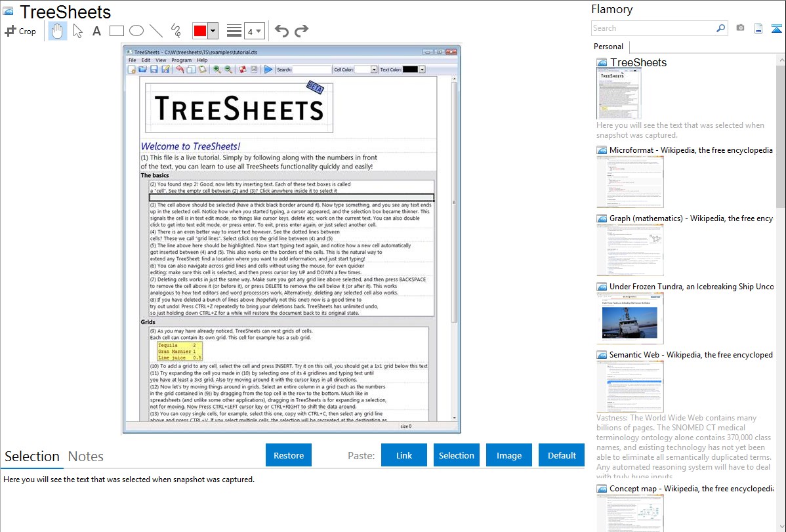Zoom out with the TreeSheets magnifier minus
786x532 pixels.
tap(228, 70)
